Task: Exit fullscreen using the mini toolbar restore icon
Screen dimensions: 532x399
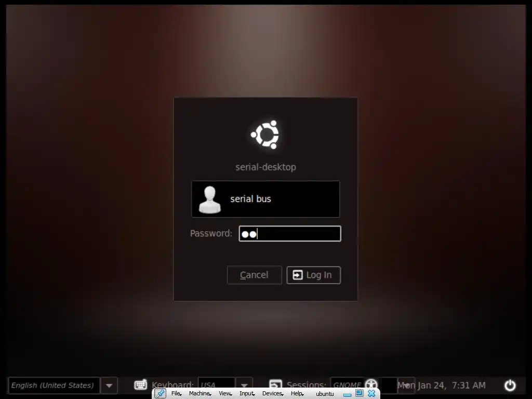Action: coord(359,393)
